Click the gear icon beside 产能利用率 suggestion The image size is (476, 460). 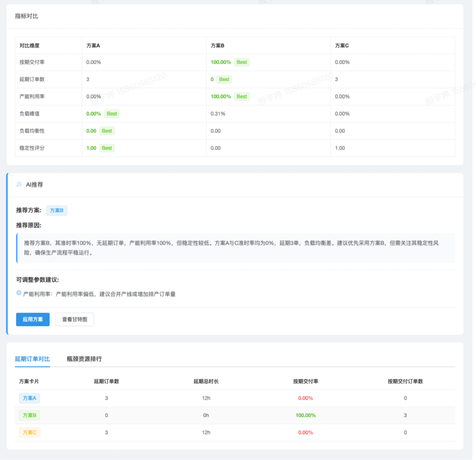click(19, 293)
